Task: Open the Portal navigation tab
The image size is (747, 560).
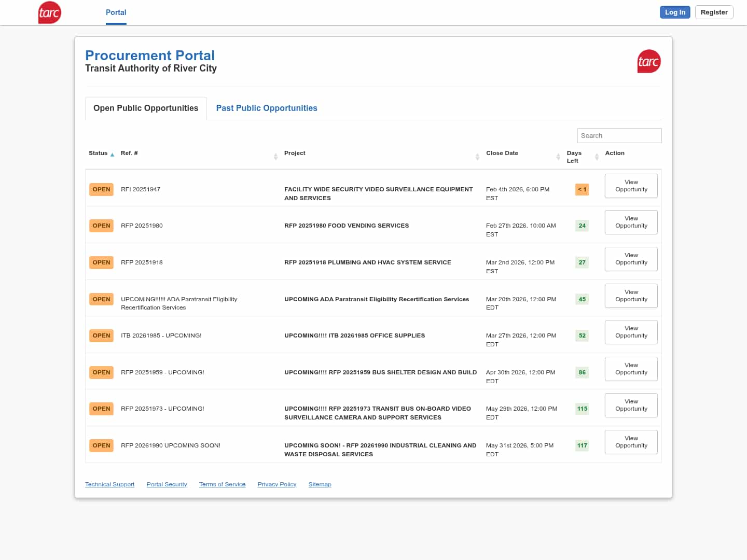Action: coord(116,12)
